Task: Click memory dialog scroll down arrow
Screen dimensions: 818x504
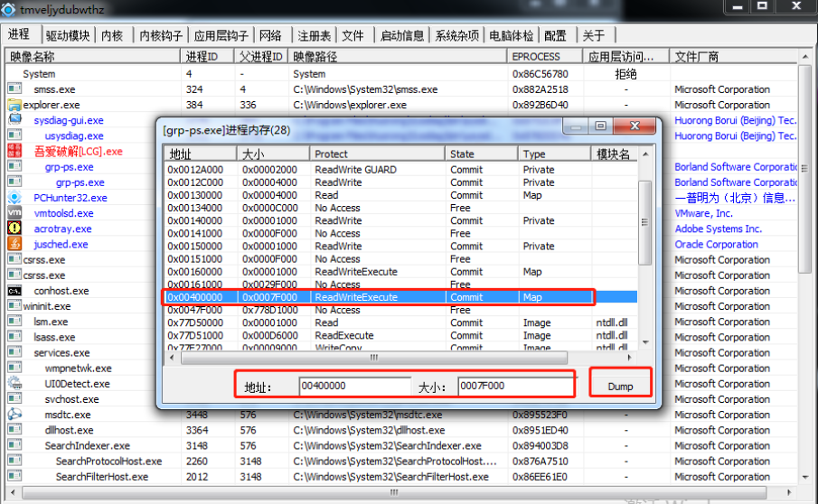Action: click(x=645, y=342)
